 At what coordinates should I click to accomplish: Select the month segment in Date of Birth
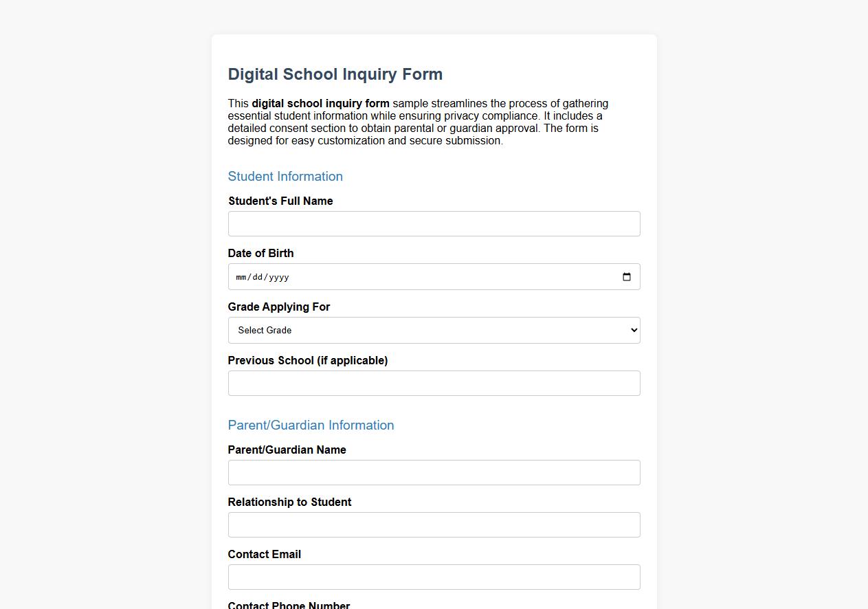241,277
